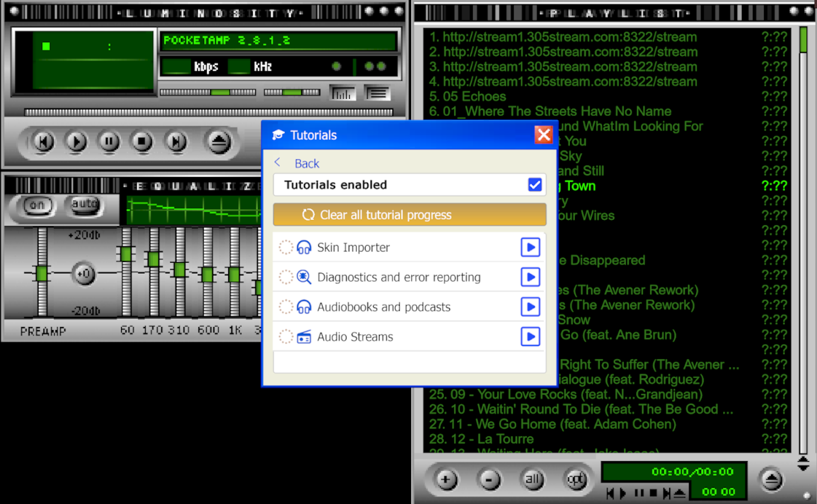Click the 170 Hz equalizer band handle
Image resolution: width=817 pixels, height=504 pixels.
click(153, 259)
